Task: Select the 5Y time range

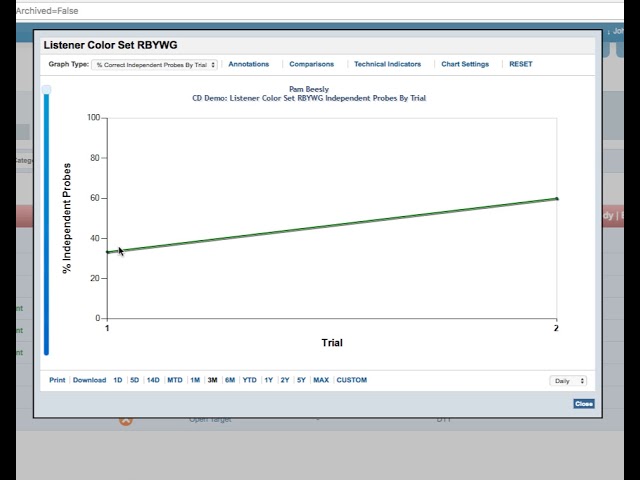Action: pos(301,380)
